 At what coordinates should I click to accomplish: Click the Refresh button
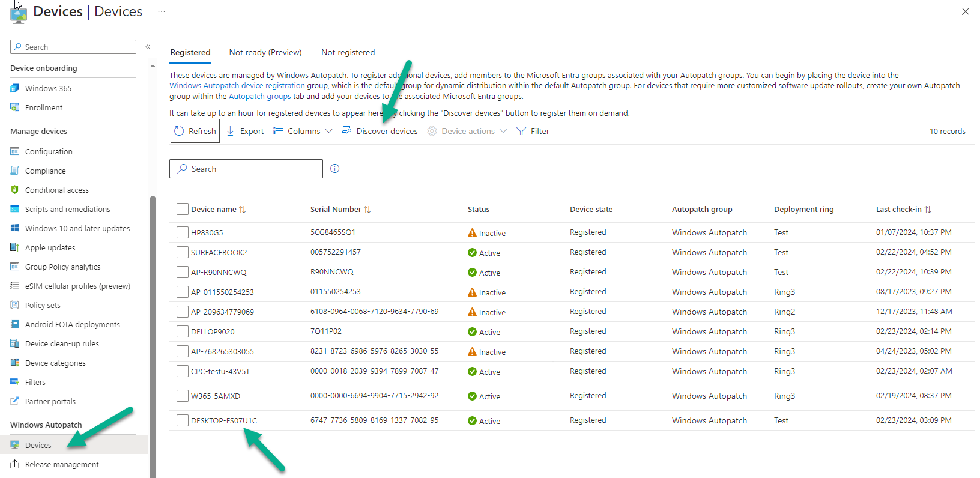pyautogui.click(x=195, y=131)
